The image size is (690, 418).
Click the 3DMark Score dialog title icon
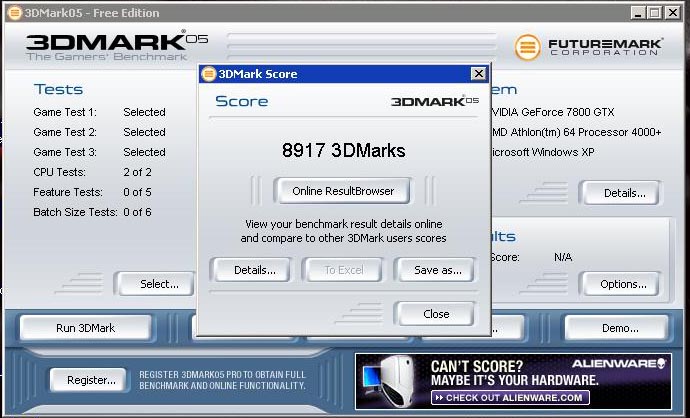point(208,74)
